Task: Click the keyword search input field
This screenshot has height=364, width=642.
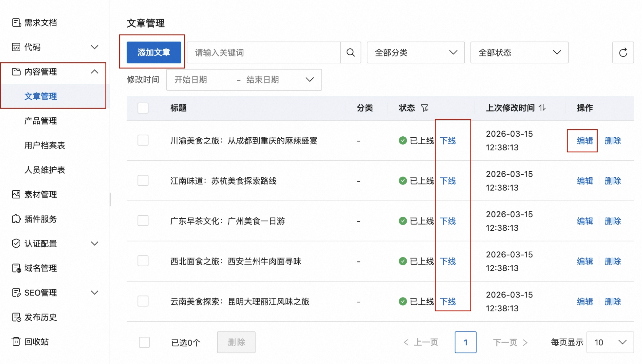Action: pos(263,53)
